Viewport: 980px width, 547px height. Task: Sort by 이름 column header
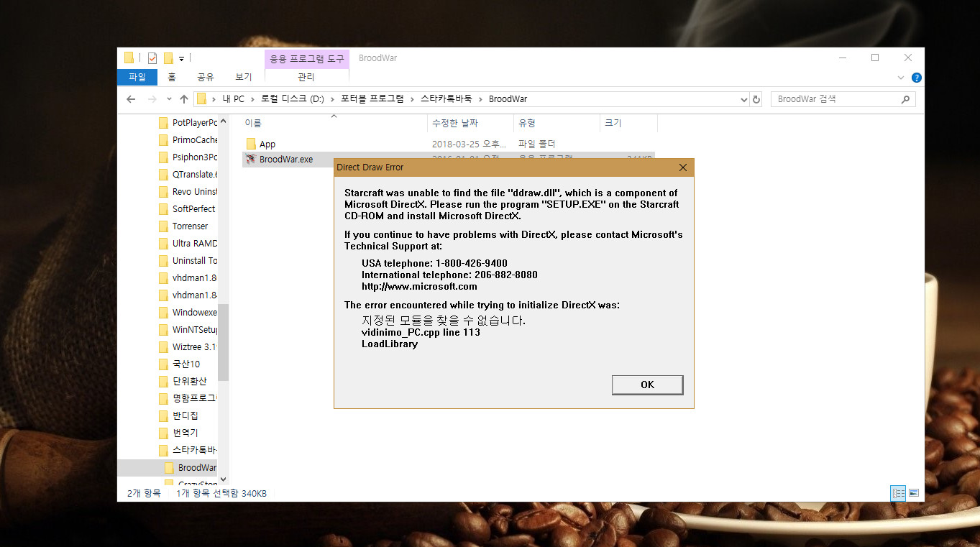pos(333,123)
